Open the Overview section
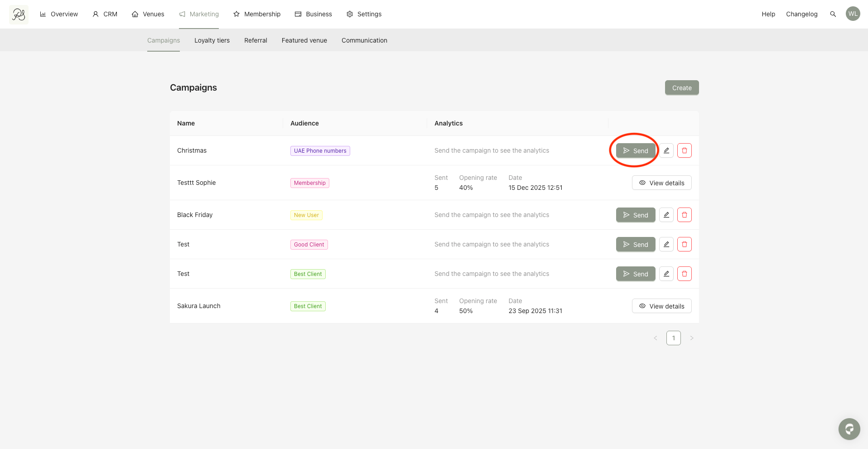The image size is (868, 449). click(x=59, y=14)
